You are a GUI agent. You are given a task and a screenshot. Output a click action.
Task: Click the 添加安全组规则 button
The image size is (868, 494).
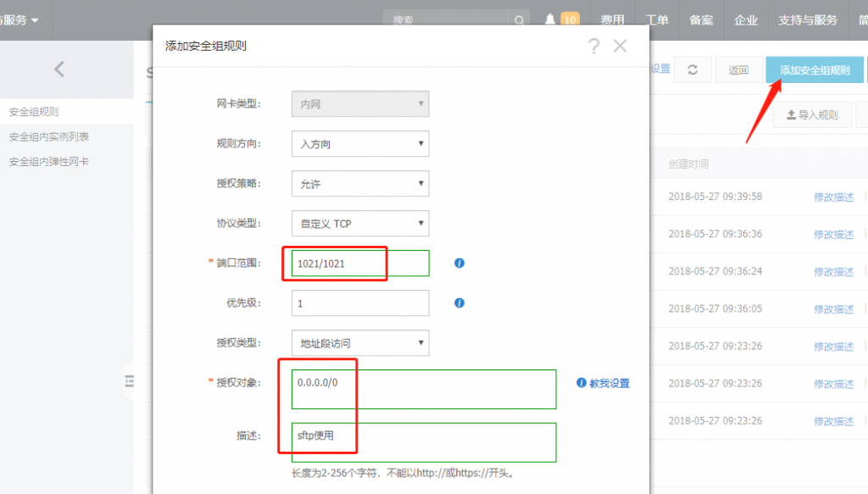[815, 70]
